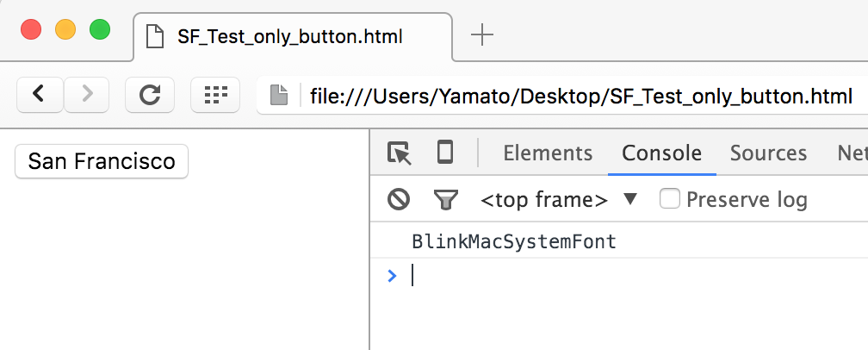Image resolution: width=868 pixels, height=350 pixels.
Task: Click the BlinkMacSystemFont console output line
Action: point(514,241)
